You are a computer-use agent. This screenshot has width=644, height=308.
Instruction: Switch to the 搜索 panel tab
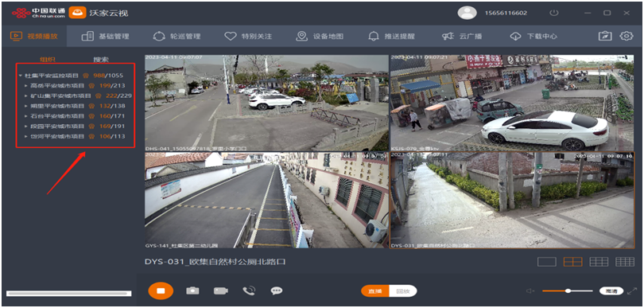[101, 60]
